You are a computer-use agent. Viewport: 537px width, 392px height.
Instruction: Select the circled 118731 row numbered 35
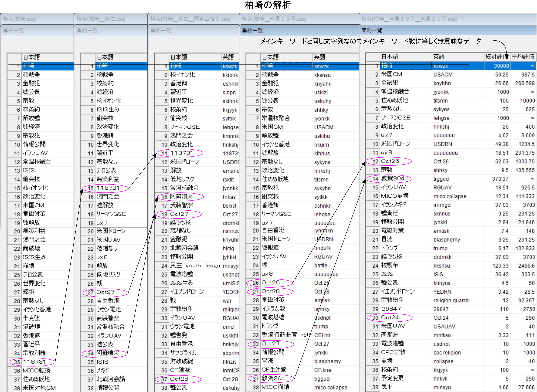tap(34, 362)
